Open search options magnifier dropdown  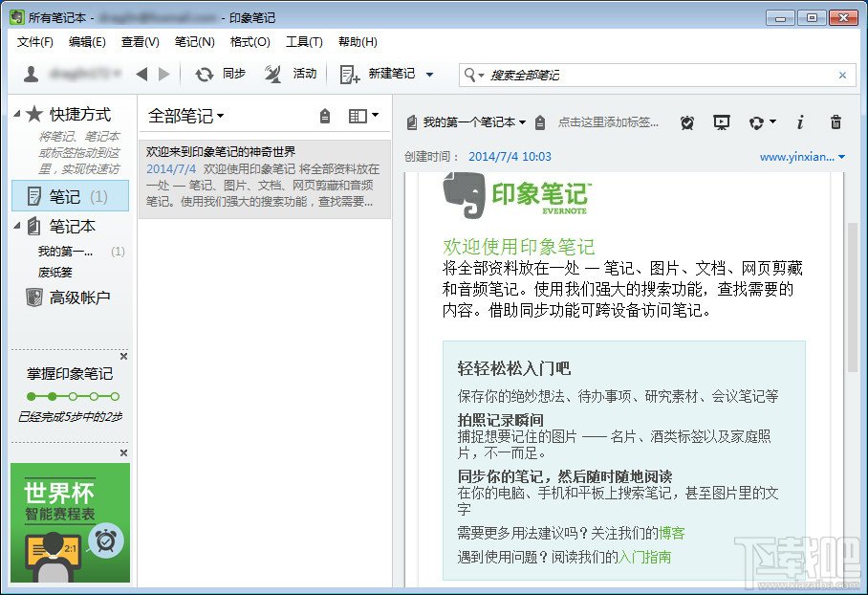(x=473, y=75)
